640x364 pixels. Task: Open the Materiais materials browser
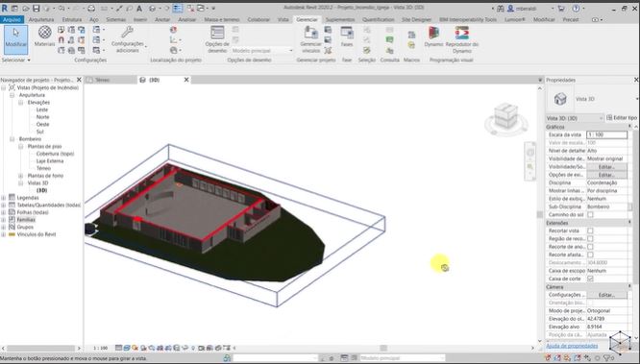(44, 36)
